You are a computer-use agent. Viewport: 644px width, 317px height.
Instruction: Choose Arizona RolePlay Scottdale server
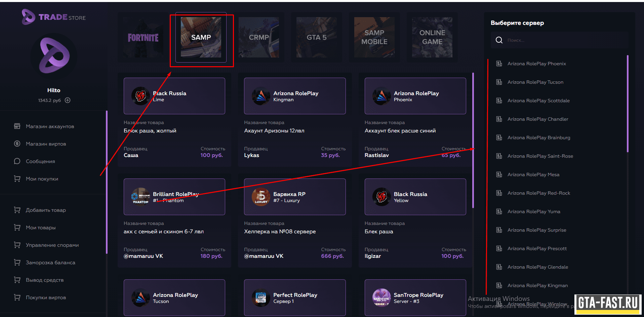538,101
